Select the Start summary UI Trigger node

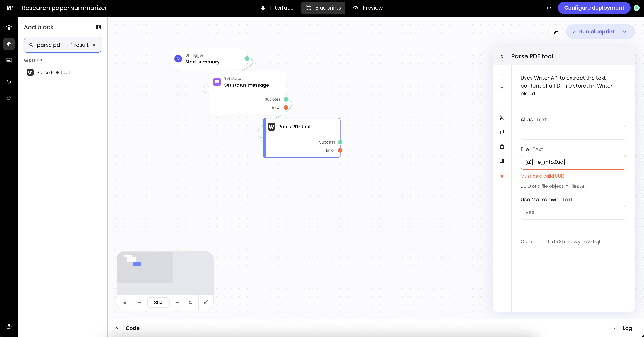pos(209,59)
